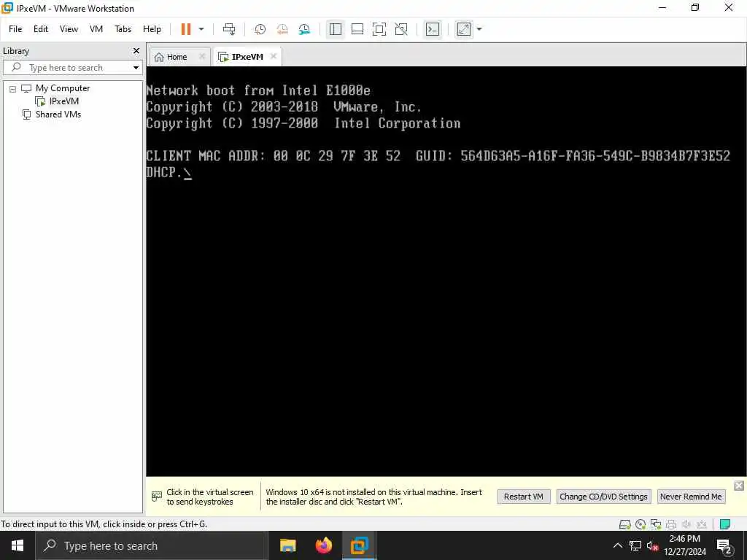The width and height of the screenshot is (747, 560).
Task: Click the USB/display device status icon
Action: tap(702, 524)
